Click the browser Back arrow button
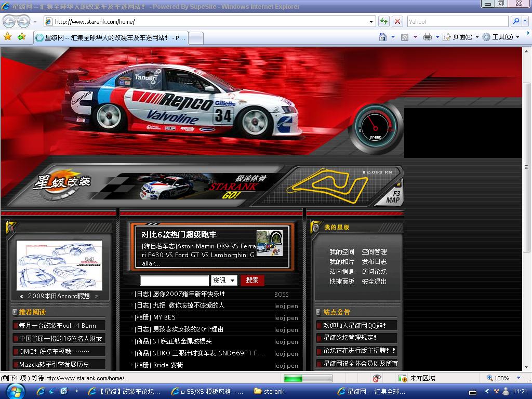Screen dimensions: 532x399 tap(9, 22)
